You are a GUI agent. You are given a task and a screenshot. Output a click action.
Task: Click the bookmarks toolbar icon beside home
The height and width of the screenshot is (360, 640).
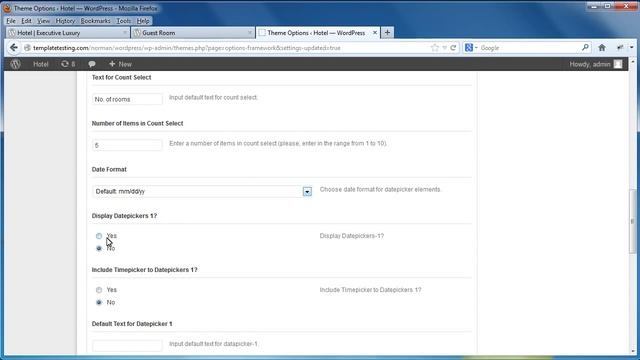(620, 48)
